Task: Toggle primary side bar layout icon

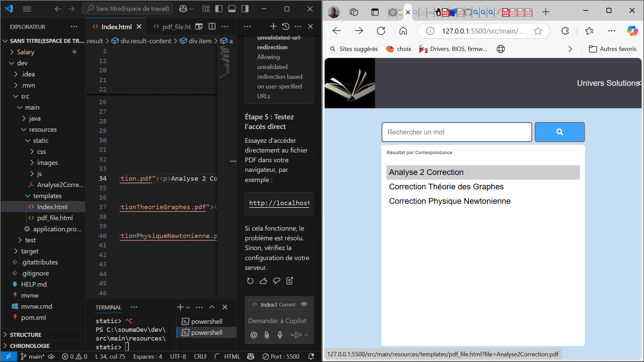Action: [219, 9]
